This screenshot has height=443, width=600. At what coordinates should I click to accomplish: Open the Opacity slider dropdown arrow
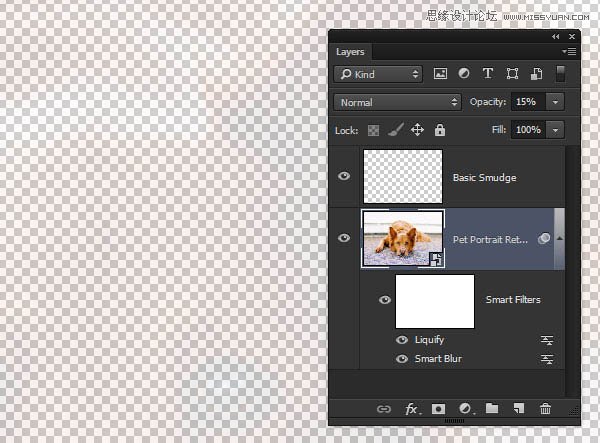pos(555,102)
